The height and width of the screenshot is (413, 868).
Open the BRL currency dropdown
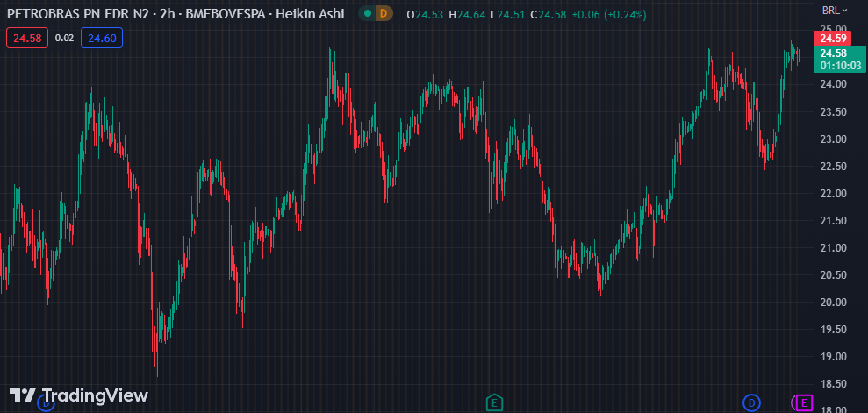835,10
